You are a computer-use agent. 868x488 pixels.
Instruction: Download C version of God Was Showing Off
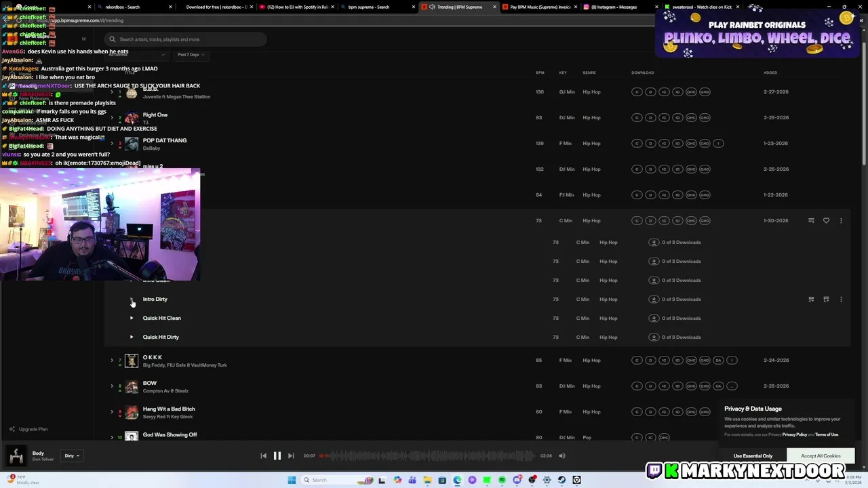pyautogui.click(x=637, y=437)
